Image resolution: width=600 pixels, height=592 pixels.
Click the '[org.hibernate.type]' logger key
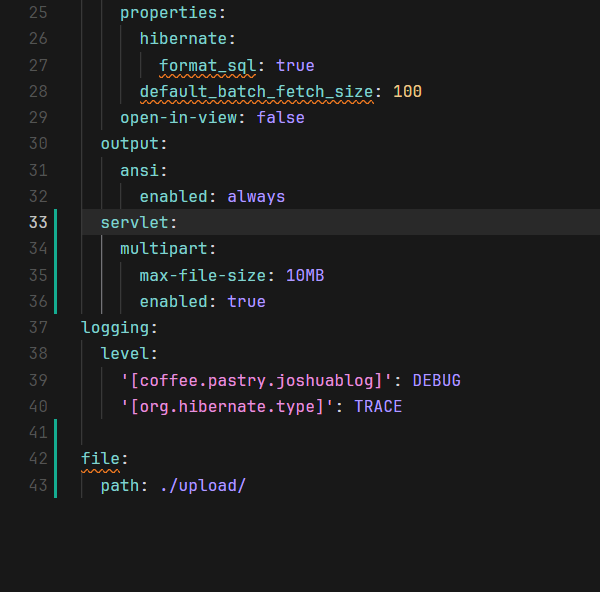[x=227, y=407]
